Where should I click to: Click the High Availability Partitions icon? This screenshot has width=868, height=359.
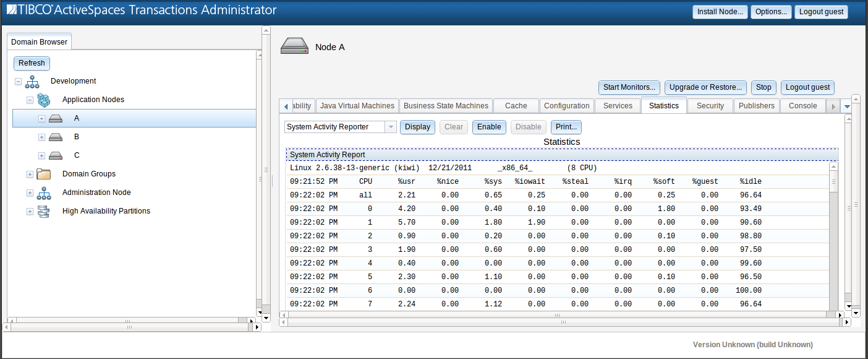[x=43, y=211]
